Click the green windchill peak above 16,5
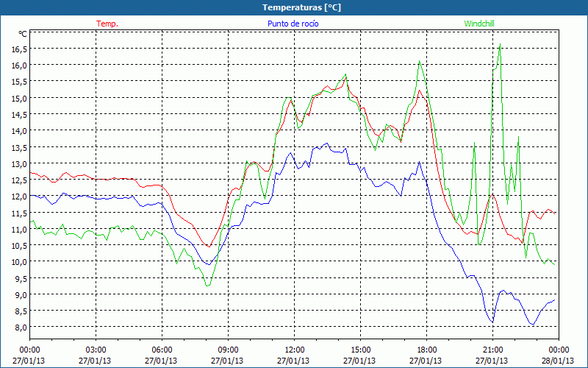This screenshot has width=588, height=368. 501,44
